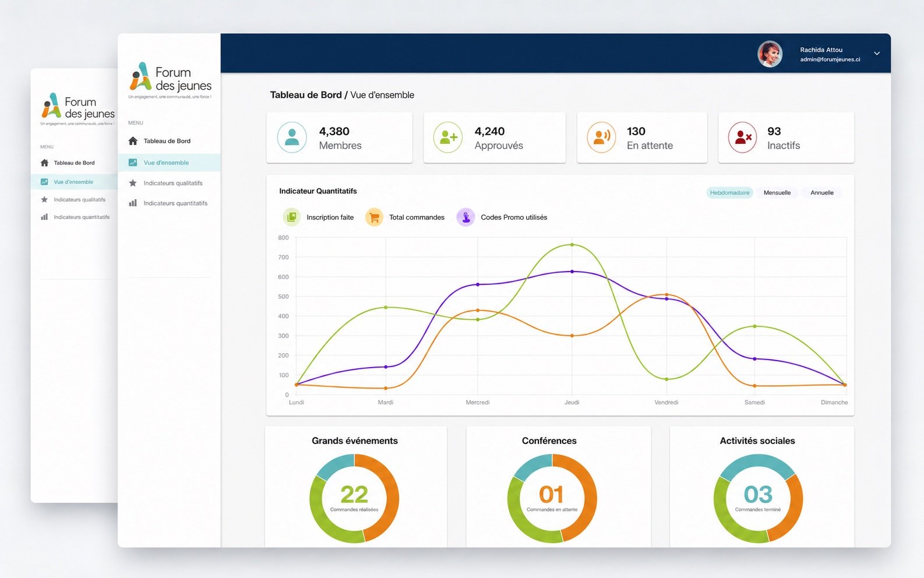Click the En attente speaking-user icon

(x=601, y=138)
